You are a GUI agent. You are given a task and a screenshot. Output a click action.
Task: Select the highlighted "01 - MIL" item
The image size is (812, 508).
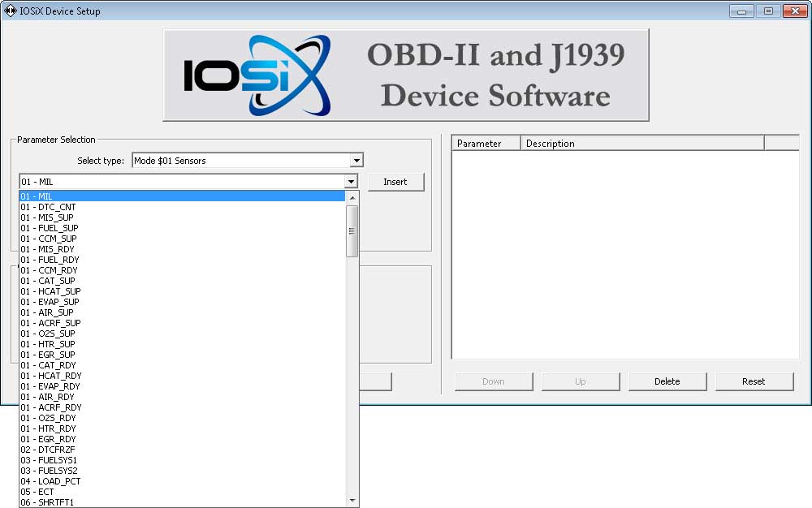coord(182,196)
